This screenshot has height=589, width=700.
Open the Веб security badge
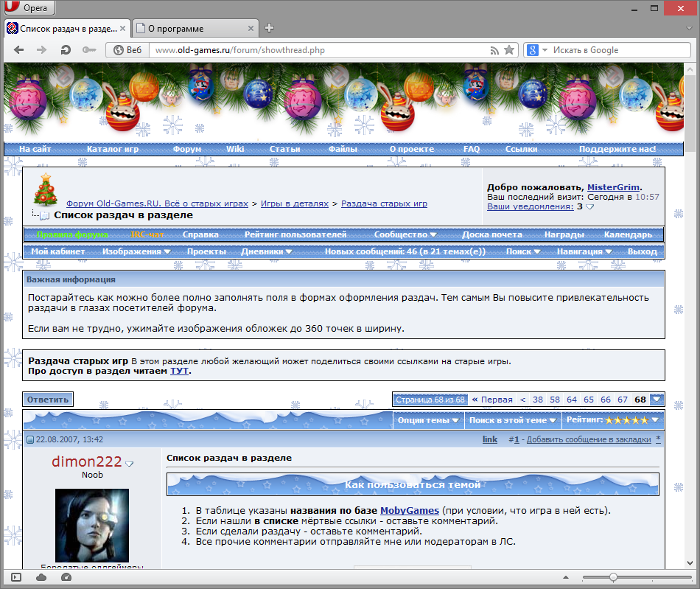click(127, 50)
